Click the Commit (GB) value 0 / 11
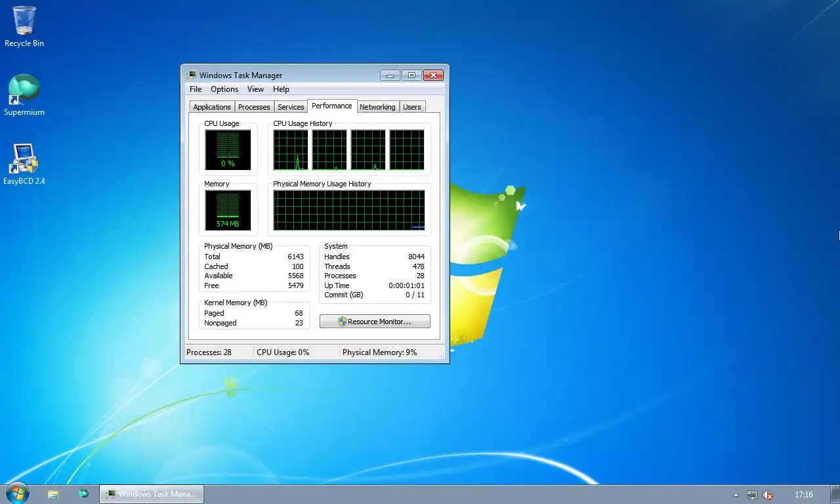 tap(415, 295)
